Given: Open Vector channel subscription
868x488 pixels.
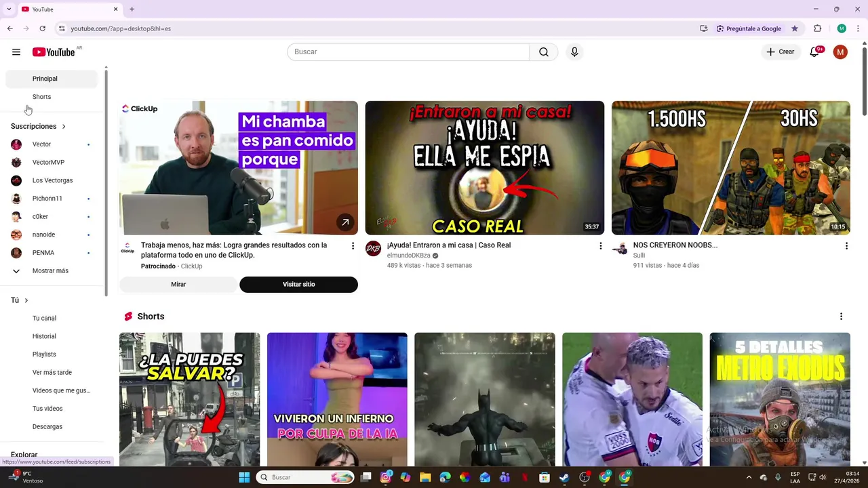Looking at the screenshot, I should pyautogui.click(x=52, y=144).
